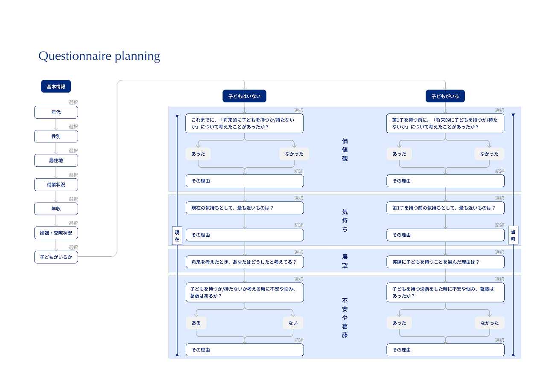
Task: Choose the ある answer option
Action: (196, 323)
